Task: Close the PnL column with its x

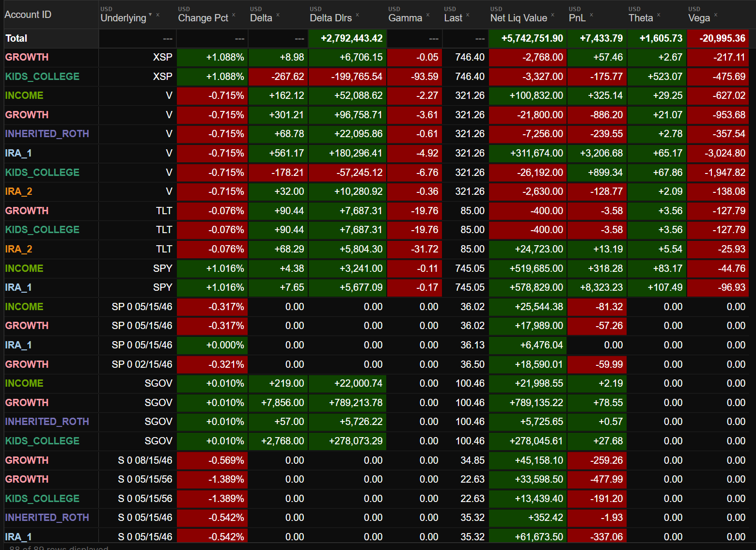Action: coord(591,15)
